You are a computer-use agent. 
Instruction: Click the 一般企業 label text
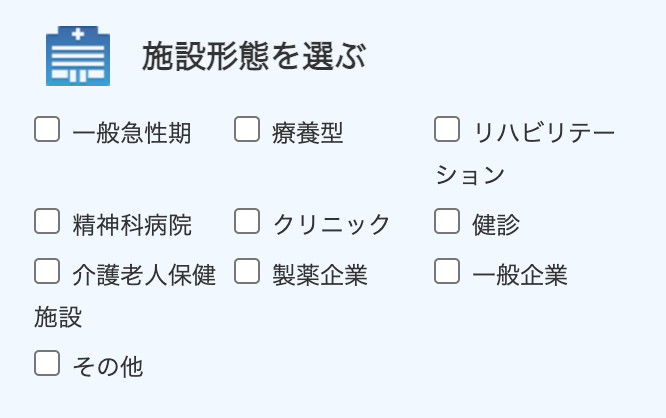[x=520, y=275]
